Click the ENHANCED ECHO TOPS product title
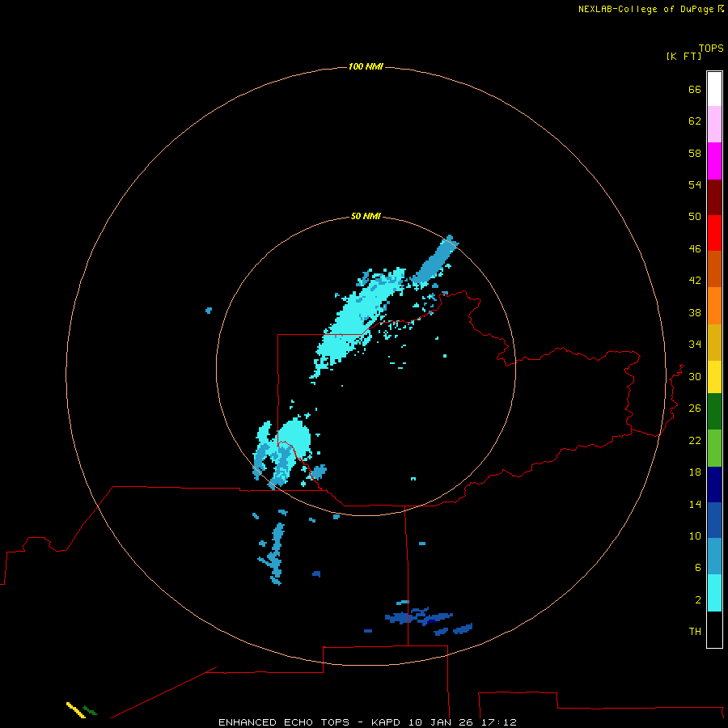728x728 pixels. [284, 722]
